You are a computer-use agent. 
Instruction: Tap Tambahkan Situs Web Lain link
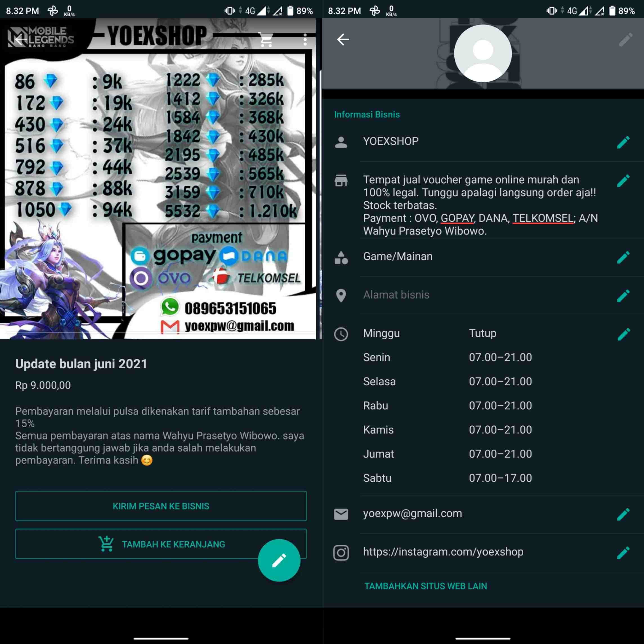coord(425,586)
